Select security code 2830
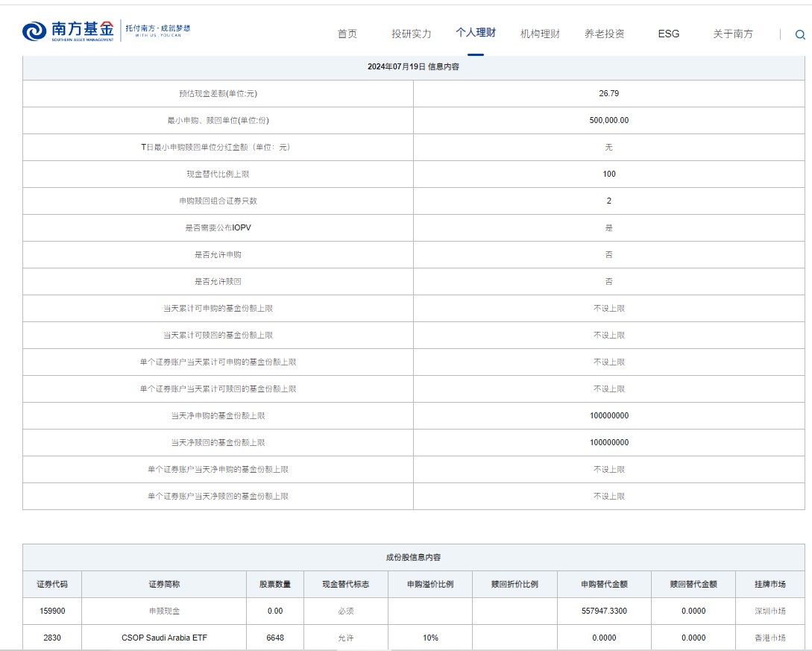 52,638
